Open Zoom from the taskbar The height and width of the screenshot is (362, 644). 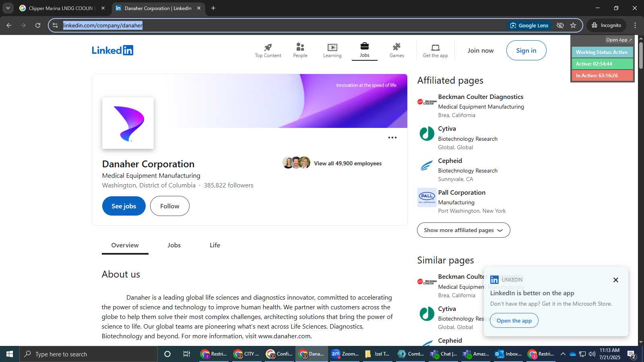pyautogui.click(x=345, y=354)
